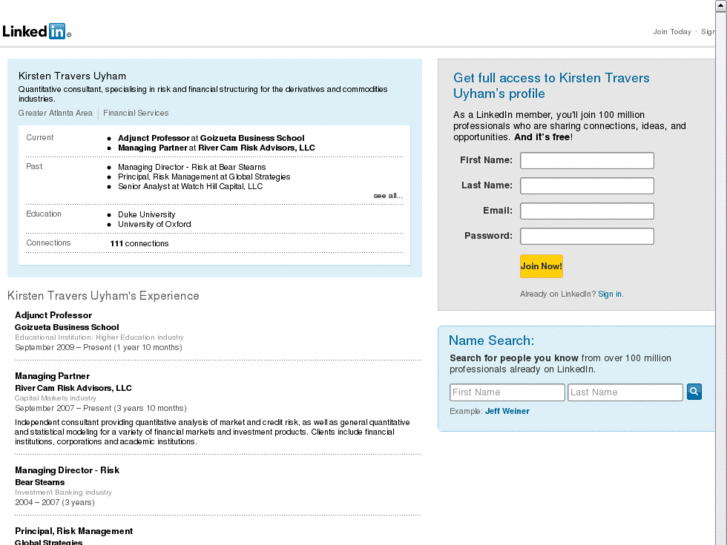Click 'Managing Partner' in Current section
The width and height of the screenshot is (727, 545).
153,148
